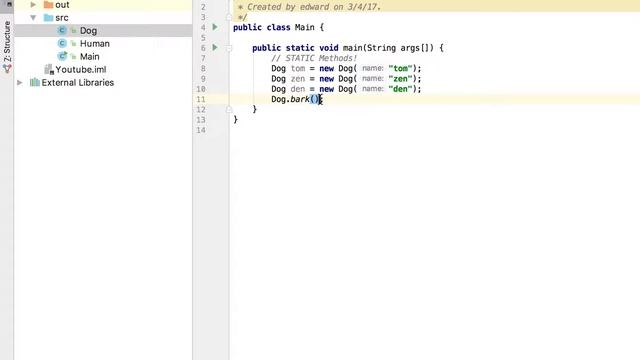Click the "den" string literal
Viewport: 640px width, 360px height.
400,89
